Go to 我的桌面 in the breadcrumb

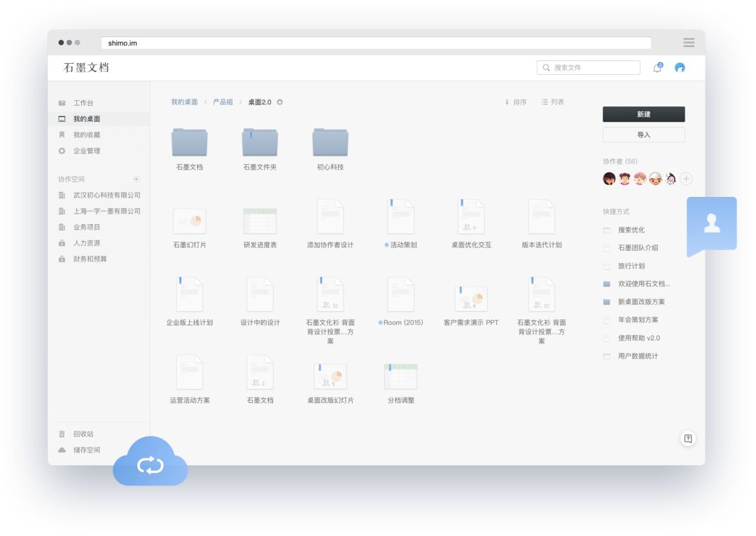tap(184, 102)
